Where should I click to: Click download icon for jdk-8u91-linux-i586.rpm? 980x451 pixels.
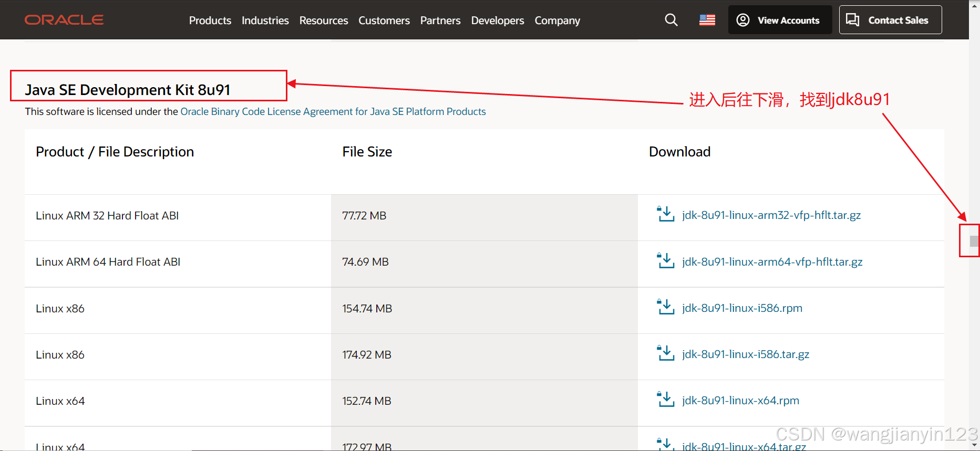(x=666, y=307)
